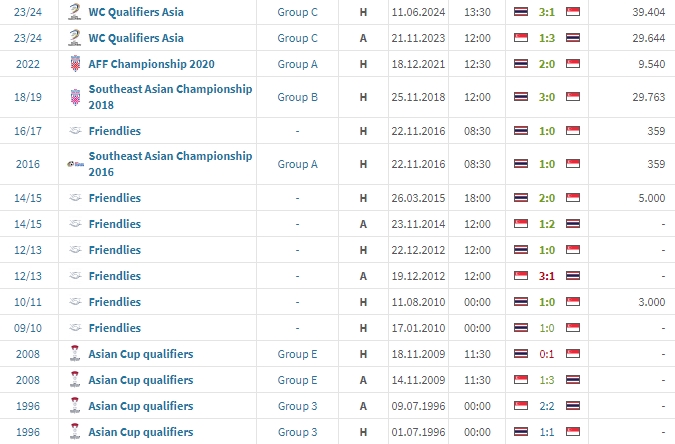Open WC Qualifiers Asia link for 21.11.2023 match

[136, 38]
